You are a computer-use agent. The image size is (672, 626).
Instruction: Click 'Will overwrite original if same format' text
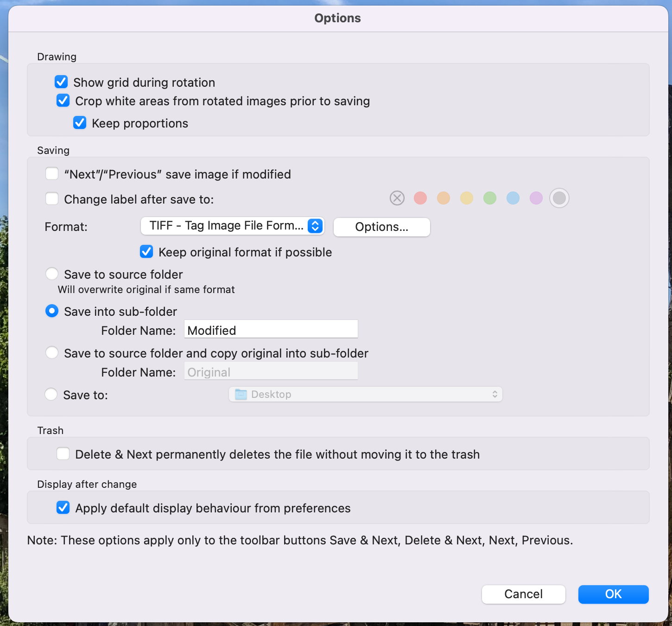click(146, 289)
